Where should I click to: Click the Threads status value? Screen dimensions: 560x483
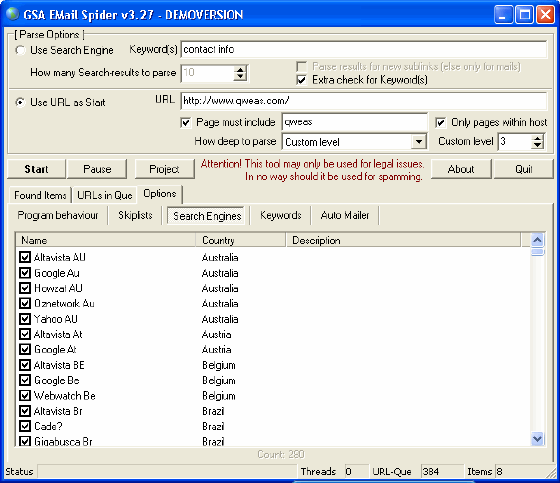(356, 472)
